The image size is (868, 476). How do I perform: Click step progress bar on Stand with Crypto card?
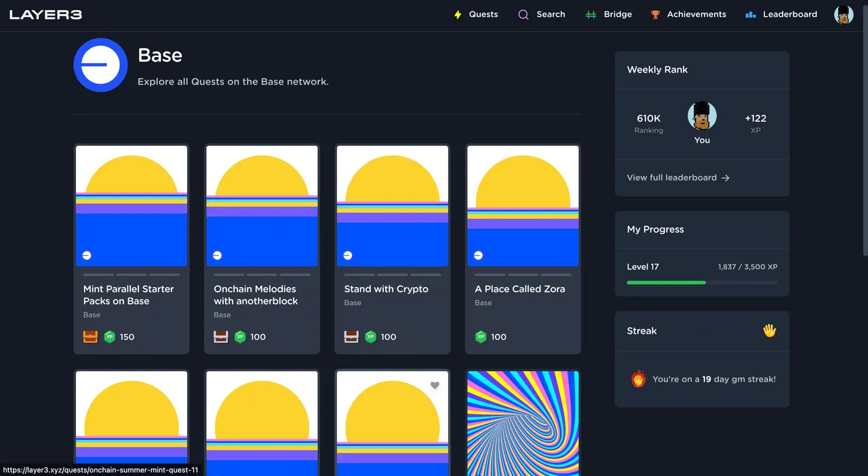[x=393, y=275]
